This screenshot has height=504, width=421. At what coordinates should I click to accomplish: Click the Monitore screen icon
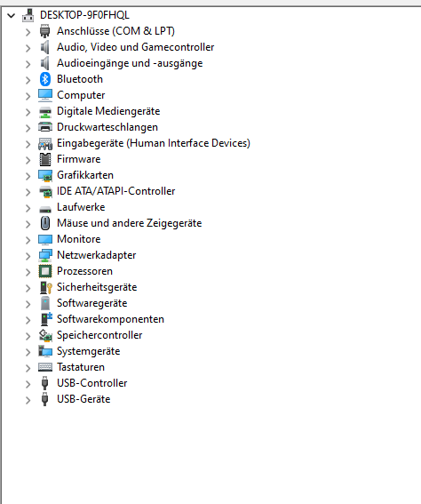(45, 239)
